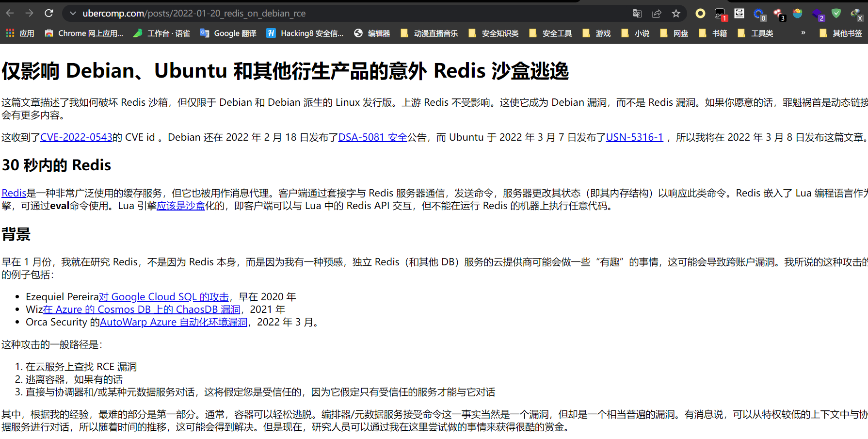Expand the 小说 bookmark folder

(635, 33)
